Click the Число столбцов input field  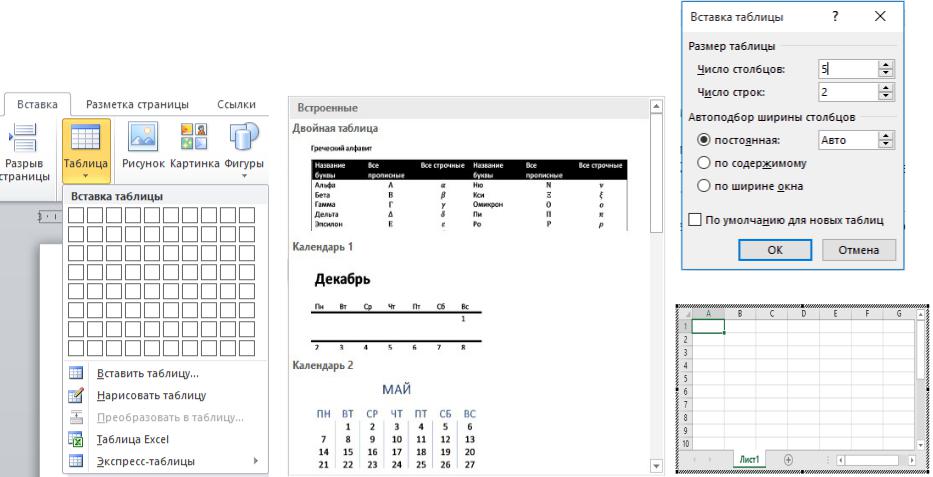(848, 69)
